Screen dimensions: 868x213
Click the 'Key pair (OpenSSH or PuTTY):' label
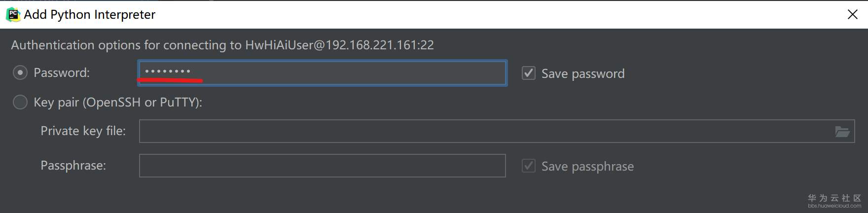pos(118,102)
